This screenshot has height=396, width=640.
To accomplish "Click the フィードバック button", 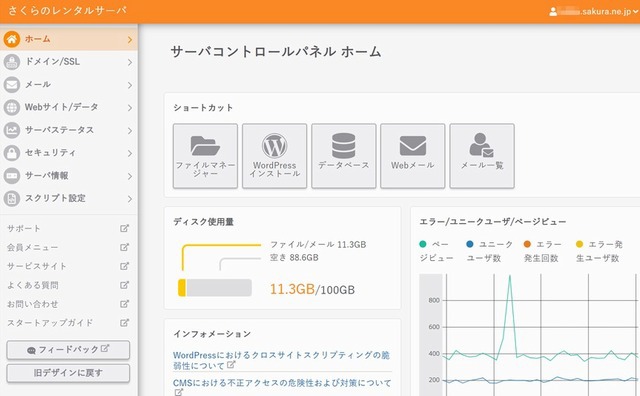I will tap(68, 350).
